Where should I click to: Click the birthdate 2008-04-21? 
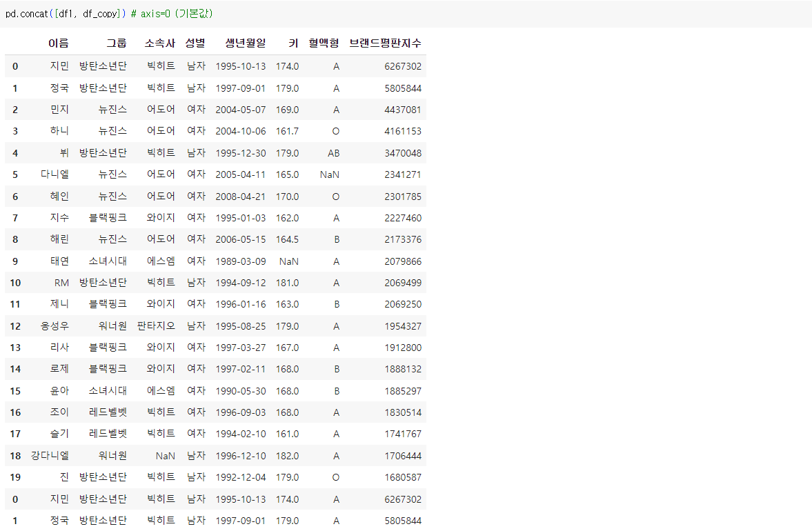(240, 197)
